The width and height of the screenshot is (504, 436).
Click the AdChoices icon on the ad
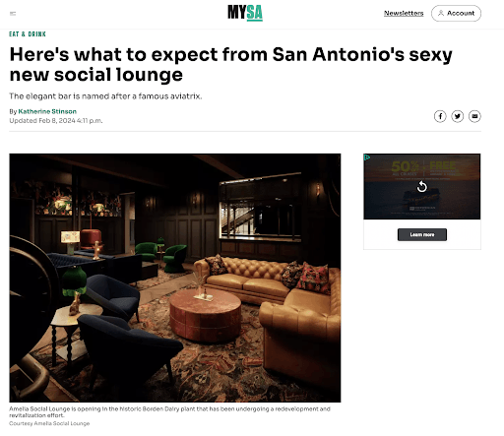367,157
